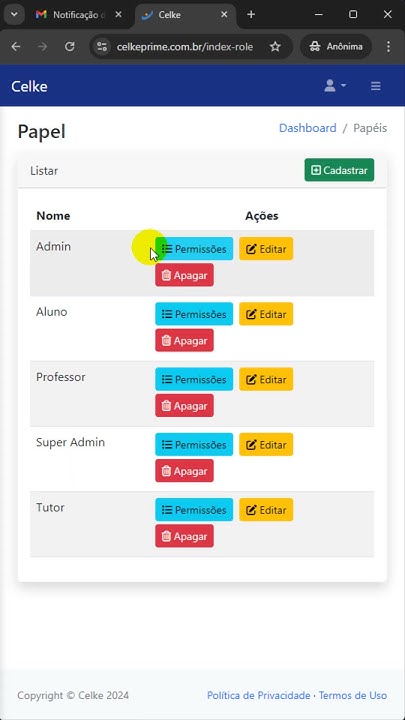Open Termos de Uso link

click(x=353, y=695)
